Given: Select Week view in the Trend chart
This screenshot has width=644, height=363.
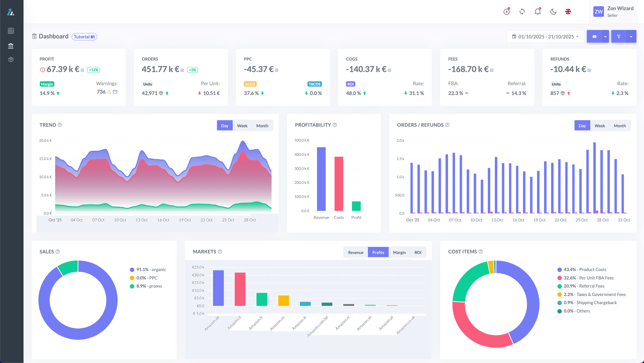Looking at the screenshot, I should click(242, 126).
